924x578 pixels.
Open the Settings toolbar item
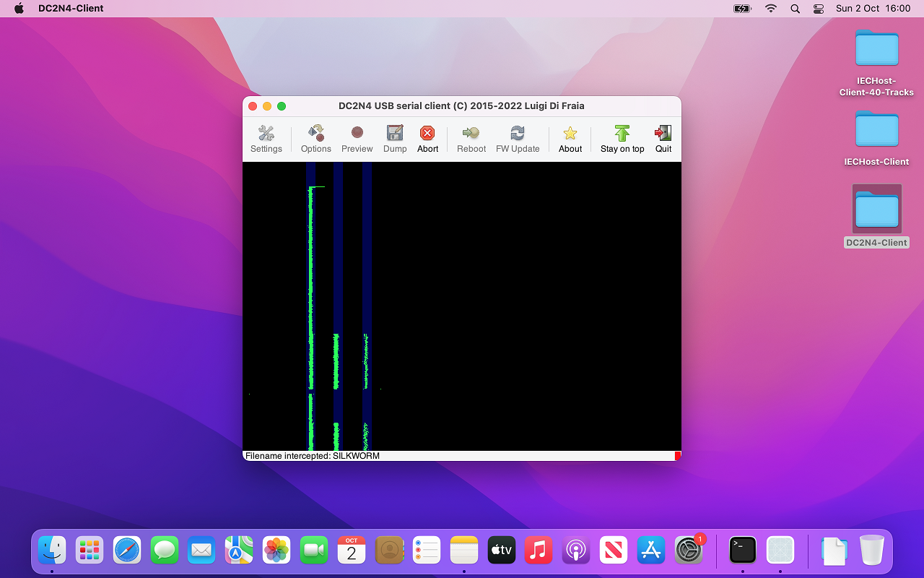click(x=266, y=139)
